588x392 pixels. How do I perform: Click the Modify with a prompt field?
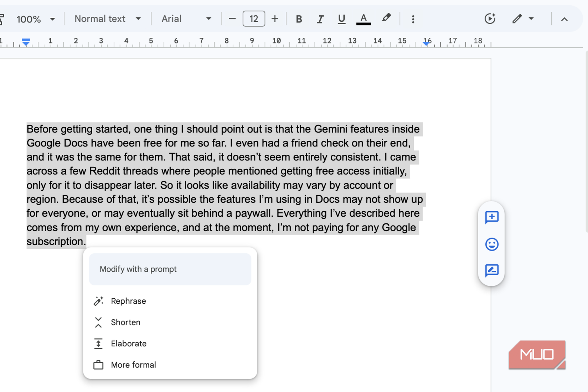170,269
